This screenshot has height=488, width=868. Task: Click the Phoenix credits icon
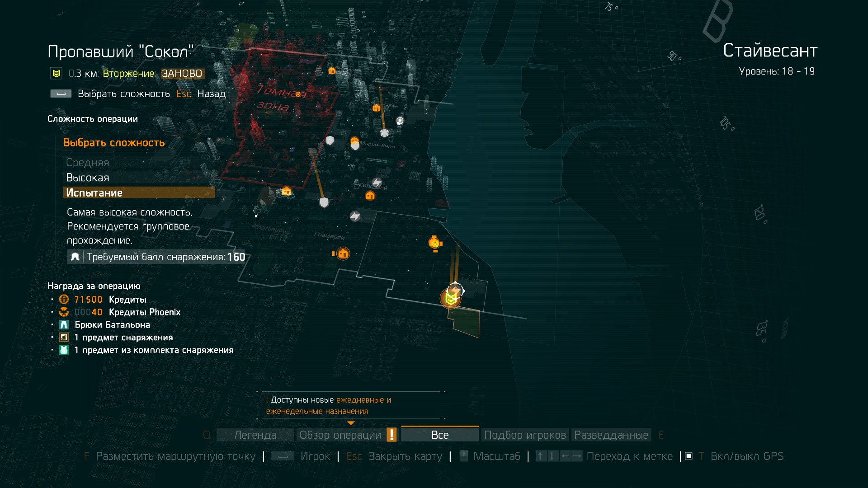click(64, 312)
